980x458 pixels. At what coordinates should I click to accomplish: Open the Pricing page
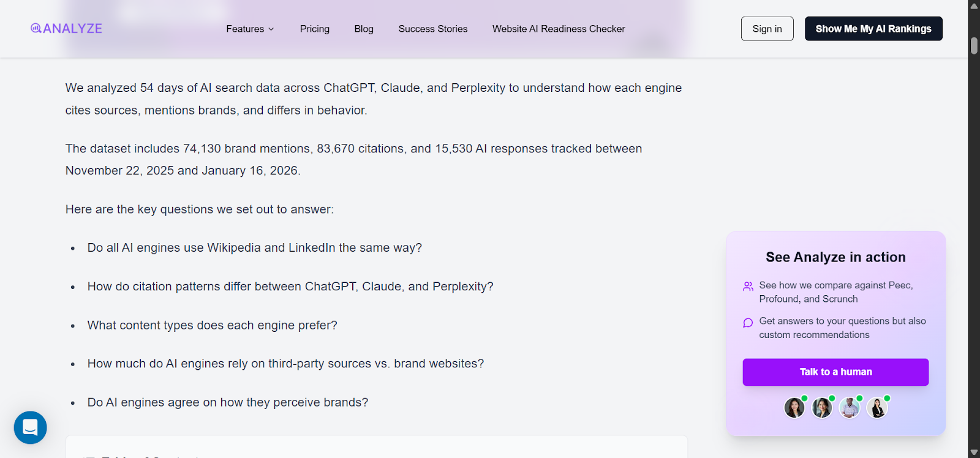point(314,29)
